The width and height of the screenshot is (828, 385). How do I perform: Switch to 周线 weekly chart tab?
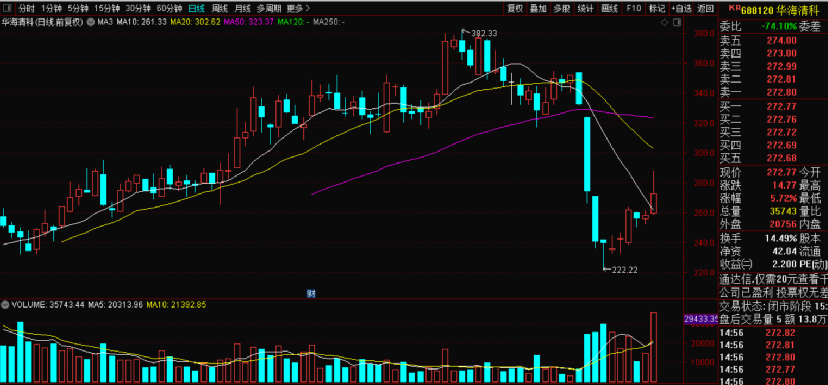(219, 8)
